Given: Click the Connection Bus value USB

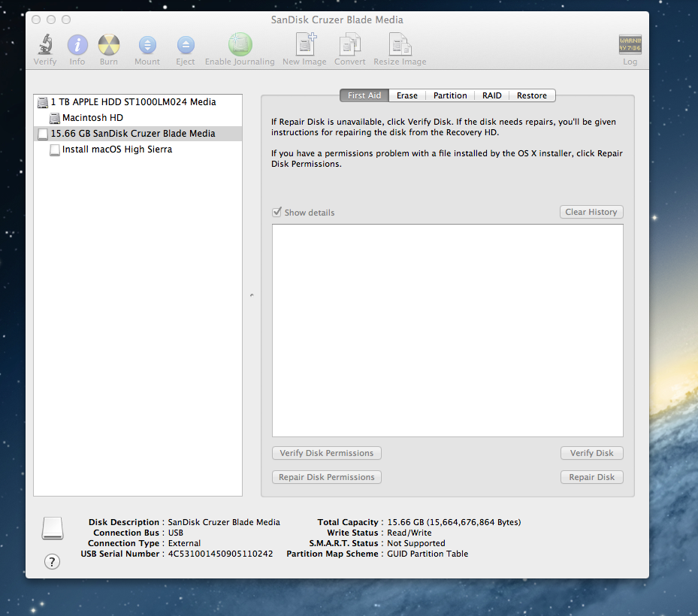Looking at the screenshot, I should click(x=175, y=533).
